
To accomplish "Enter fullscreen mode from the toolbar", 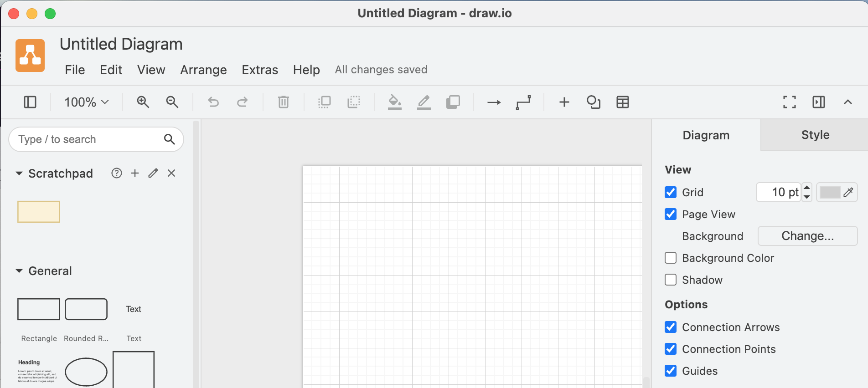I will 789,102.
